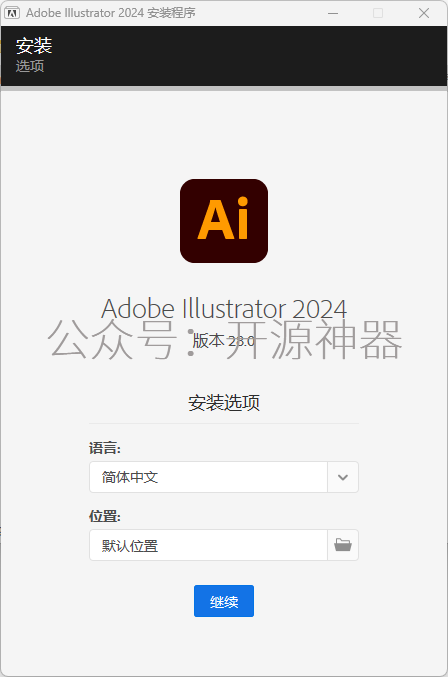Expand the language dropdown chevron arrow
The height and width of the screenshot is (677, 448).
(x=343, y=477)
